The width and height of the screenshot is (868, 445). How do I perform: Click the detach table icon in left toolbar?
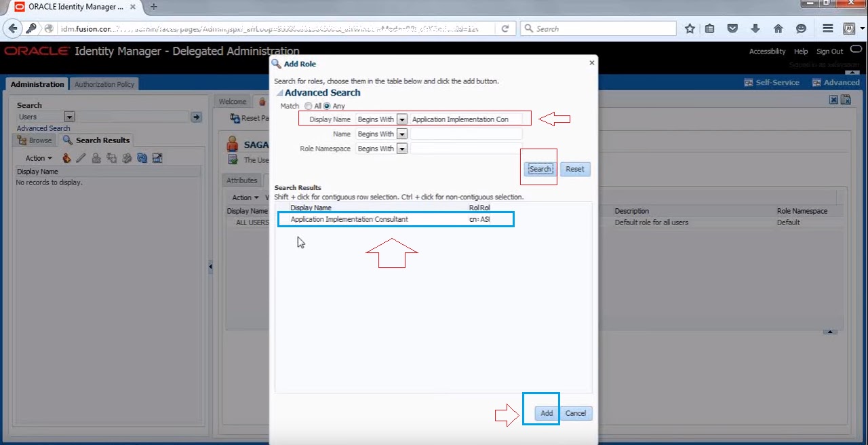point(157,158)
